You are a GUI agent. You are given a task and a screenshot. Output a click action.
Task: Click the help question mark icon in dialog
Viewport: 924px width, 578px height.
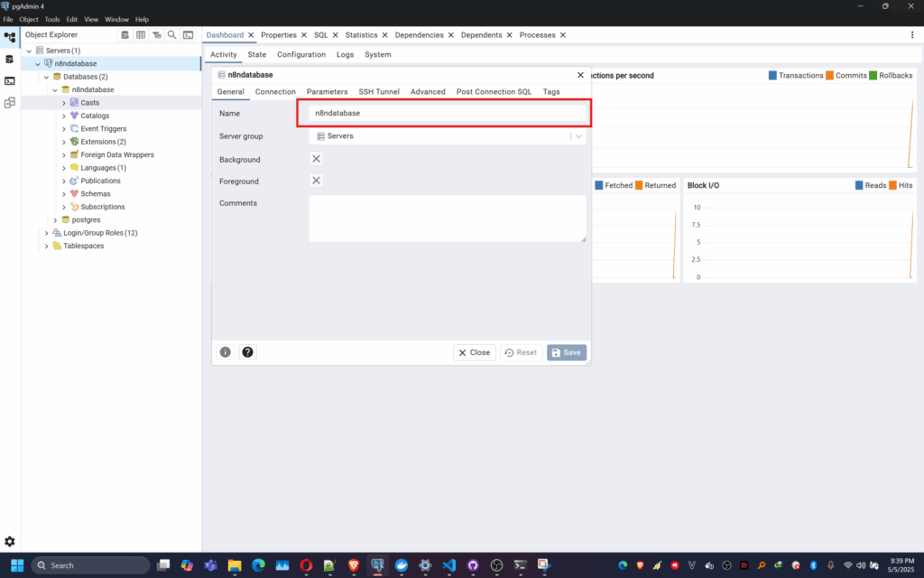[x=247, y=352]
